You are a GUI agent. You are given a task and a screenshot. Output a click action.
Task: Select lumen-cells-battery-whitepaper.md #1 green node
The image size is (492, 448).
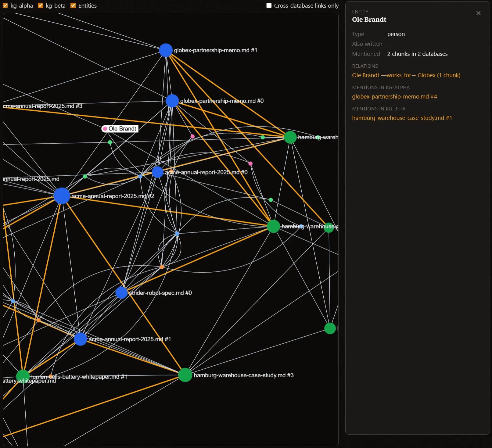point(23,376)
